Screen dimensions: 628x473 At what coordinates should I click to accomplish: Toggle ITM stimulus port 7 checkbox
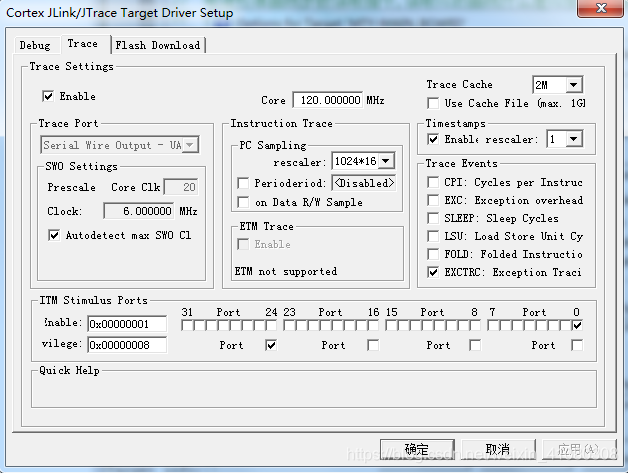493,325
